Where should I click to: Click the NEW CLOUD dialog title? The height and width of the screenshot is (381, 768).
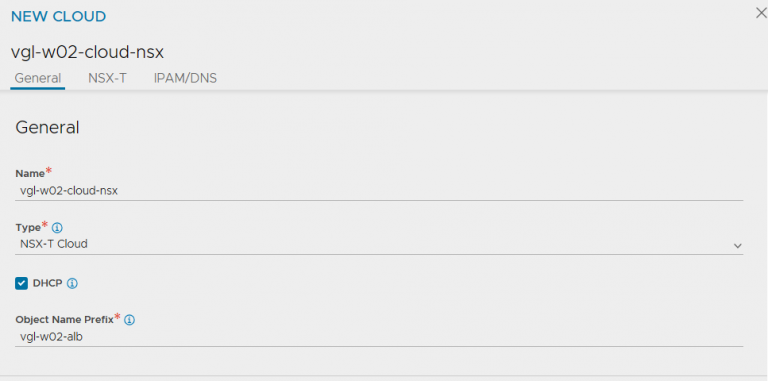pyautogui.click(x=58, y=17)
